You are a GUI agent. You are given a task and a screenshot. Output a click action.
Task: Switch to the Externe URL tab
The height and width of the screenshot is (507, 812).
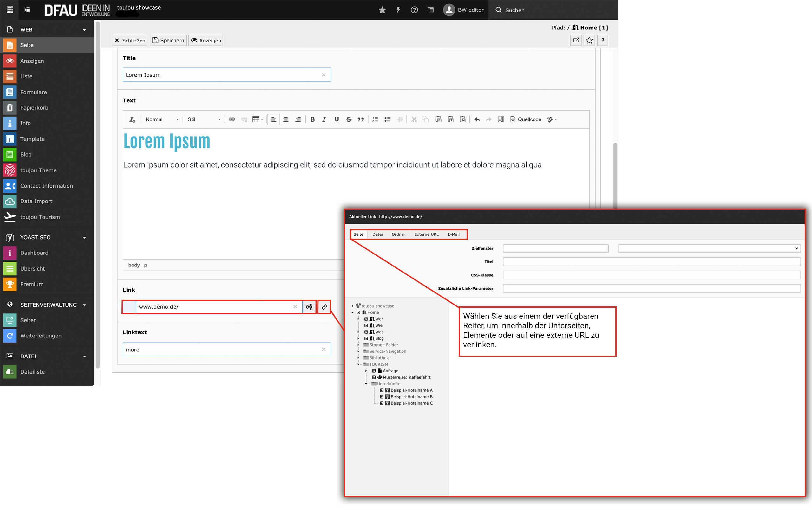click(426, 234)
